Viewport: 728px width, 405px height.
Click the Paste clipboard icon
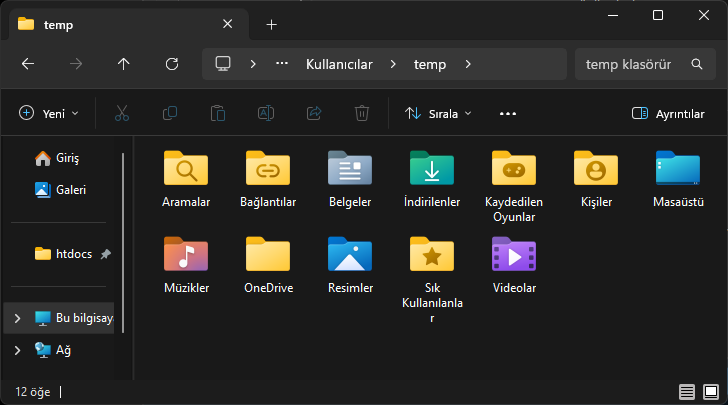pyautogui.click(x=218, y=113)
